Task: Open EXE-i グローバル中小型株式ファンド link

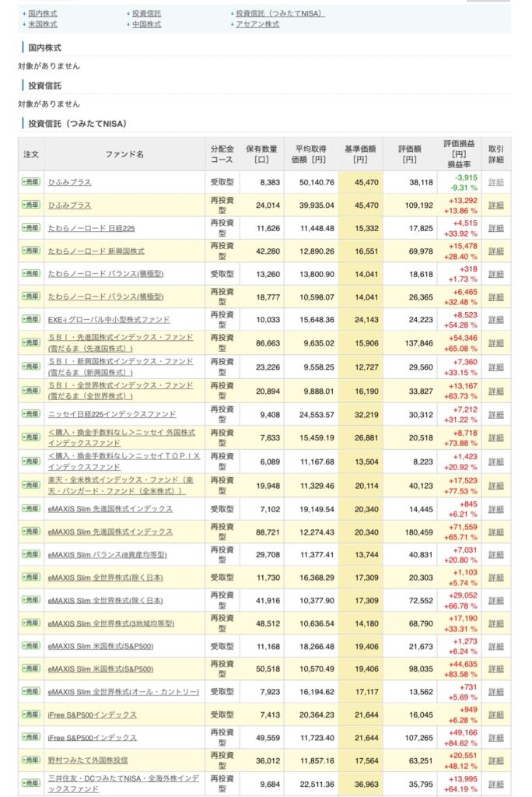Action: [x=109, y=320]
